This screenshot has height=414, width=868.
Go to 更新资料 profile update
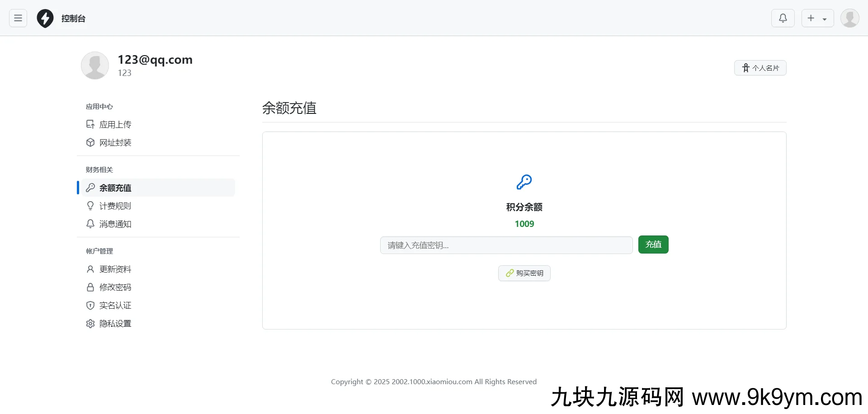[x=115, y=269]
